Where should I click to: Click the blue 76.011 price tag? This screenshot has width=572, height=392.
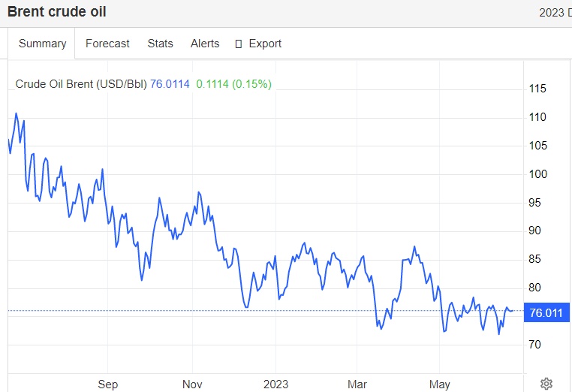click(546, 312)
